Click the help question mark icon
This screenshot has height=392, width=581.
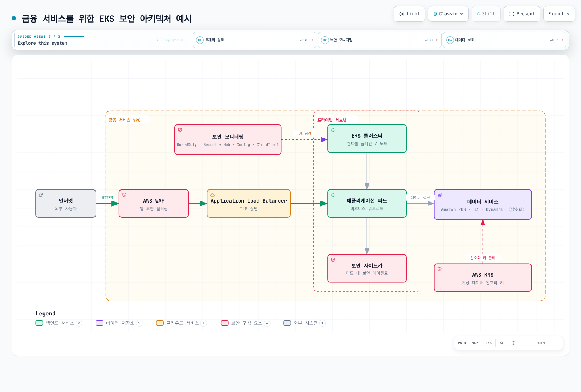click(513, 343)
